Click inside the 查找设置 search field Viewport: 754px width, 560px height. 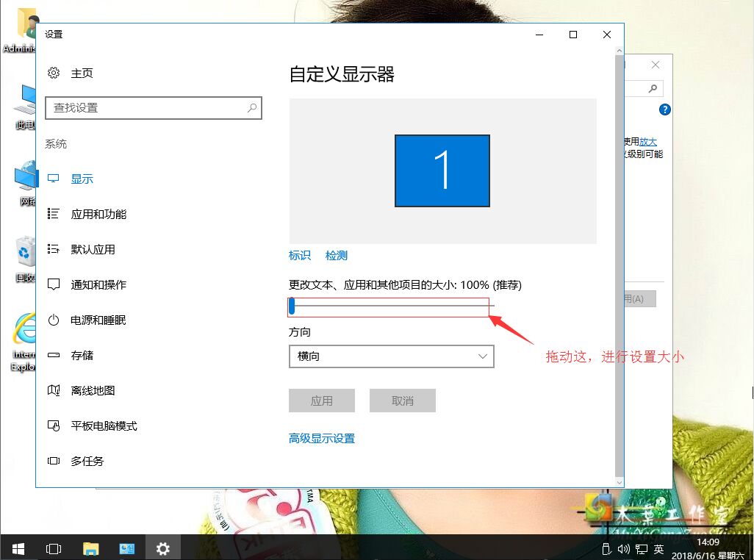pyautogui.click(x=154, y=108)
